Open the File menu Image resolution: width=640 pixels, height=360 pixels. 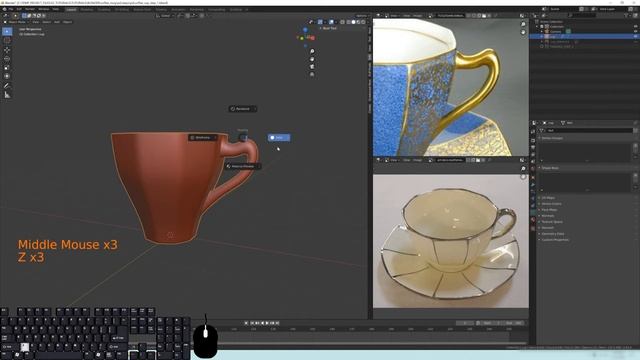pyautogui.click(x=11, y=9)
